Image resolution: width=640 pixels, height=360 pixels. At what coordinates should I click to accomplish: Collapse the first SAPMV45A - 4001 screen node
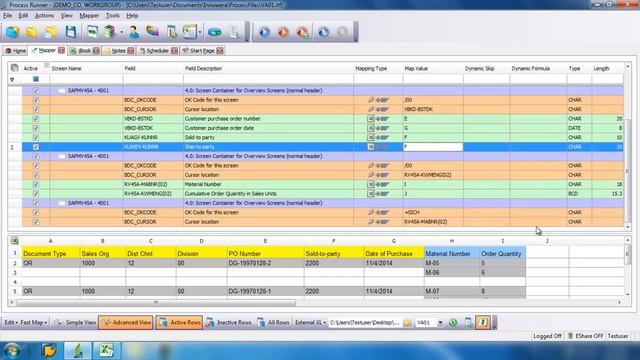(61, 91)
